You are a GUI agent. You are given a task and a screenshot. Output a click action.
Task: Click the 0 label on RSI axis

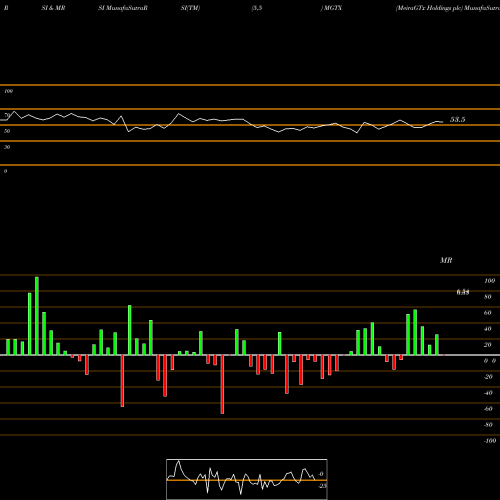pos(5,171)
